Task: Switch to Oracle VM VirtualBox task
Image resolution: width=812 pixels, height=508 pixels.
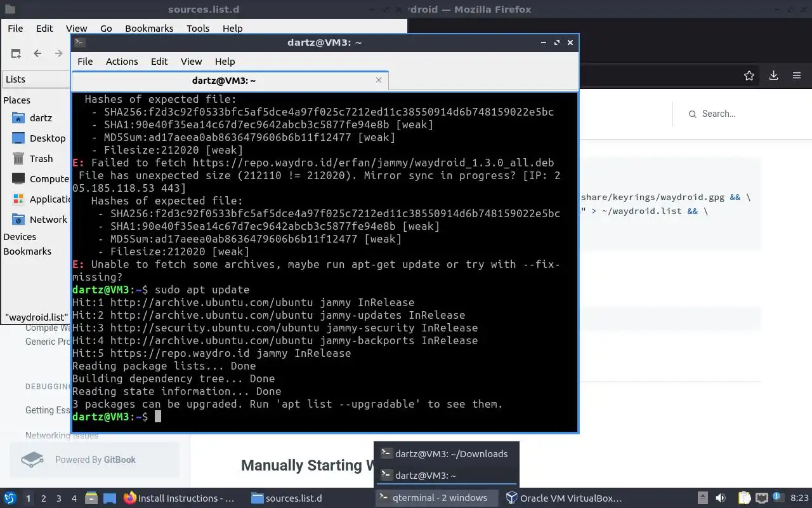Action: pyautogui.click(x=563, y=498)
